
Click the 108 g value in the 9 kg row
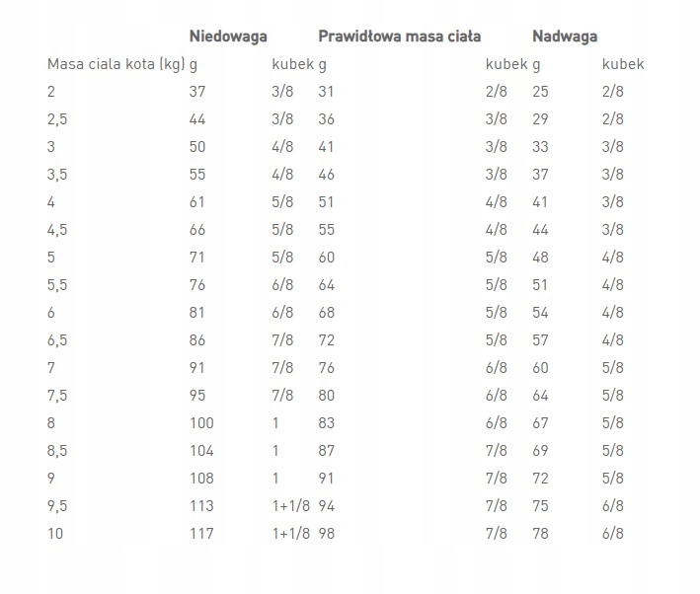coord(202,478)
